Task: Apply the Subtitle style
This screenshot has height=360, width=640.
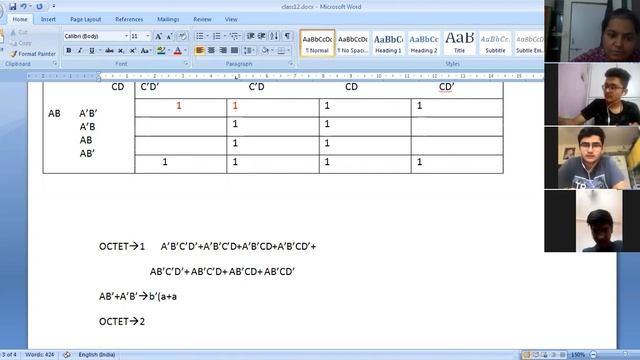Action: coord(495,43)
